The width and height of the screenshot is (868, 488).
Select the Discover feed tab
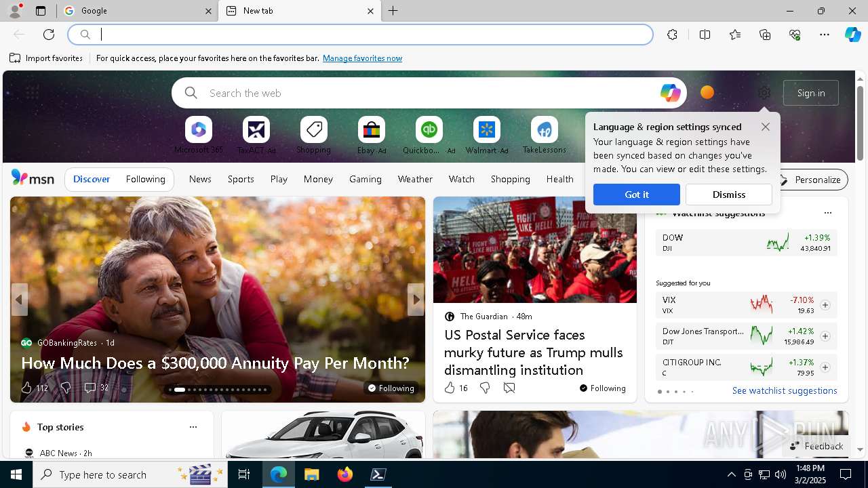point(92,179)
